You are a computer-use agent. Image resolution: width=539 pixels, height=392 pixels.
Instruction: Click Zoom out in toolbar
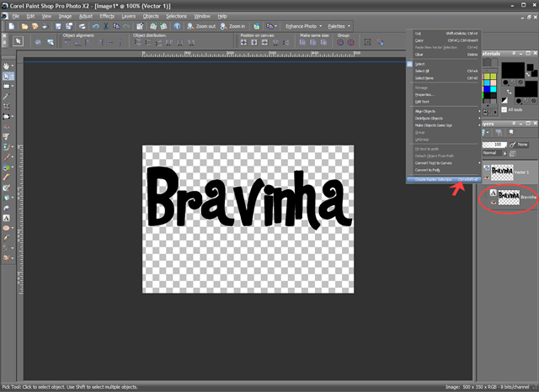[201, 26]
